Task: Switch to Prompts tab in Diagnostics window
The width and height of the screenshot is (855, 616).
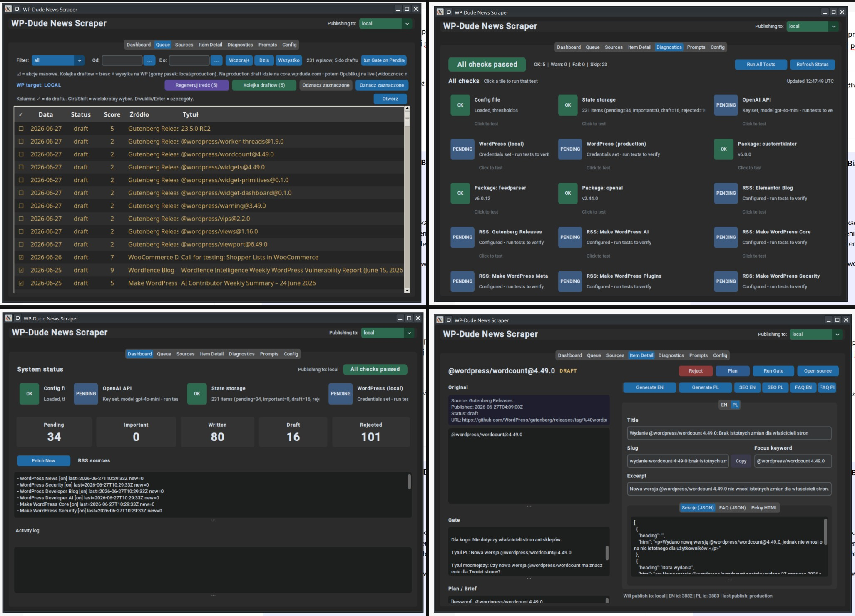Action: (x=696, y=47)
